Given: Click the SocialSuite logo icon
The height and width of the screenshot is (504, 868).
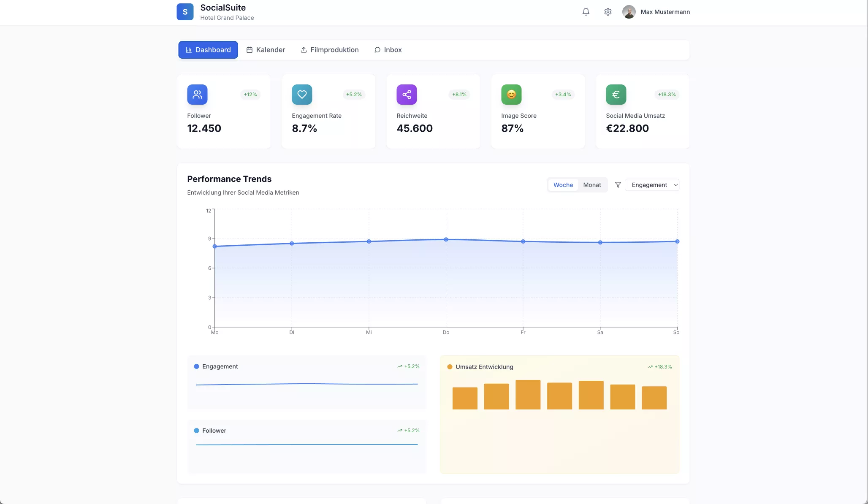Looking at the screenshot, I should 185,12.
